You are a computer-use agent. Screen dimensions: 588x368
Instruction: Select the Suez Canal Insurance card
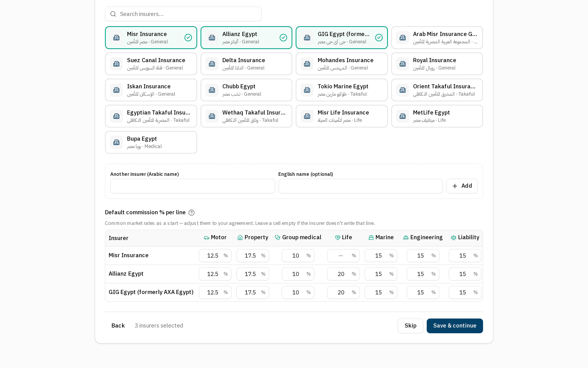151,64
